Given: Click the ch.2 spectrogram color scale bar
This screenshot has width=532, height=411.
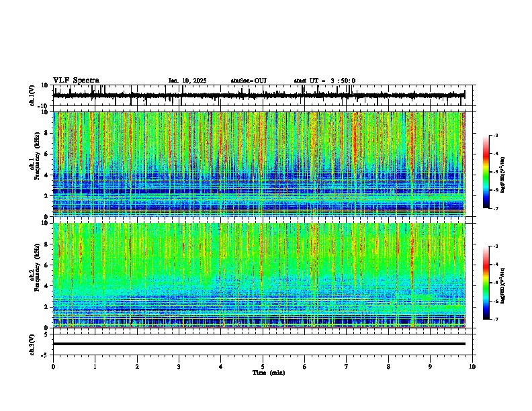Looking at the screenshot, I should click(486, 283).
